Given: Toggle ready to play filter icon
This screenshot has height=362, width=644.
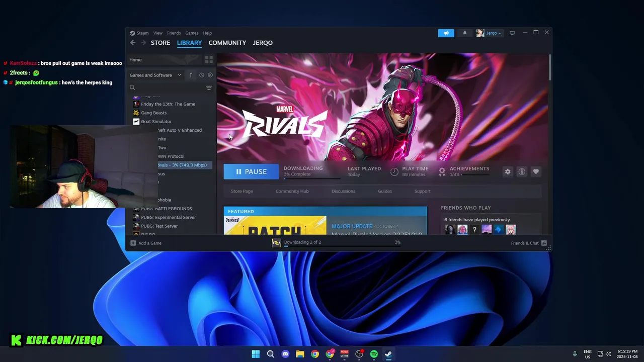Looking at the screenshot, I should pyautogui.click(x=210, y=75).
